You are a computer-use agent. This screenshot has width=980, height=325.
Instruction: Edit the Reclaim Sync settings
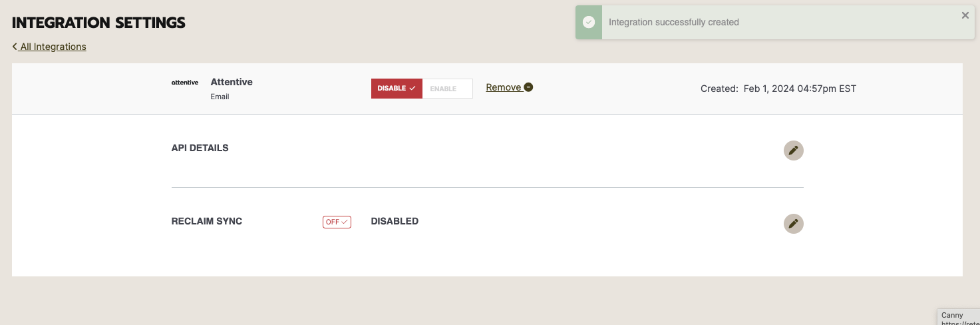[x=793, y=224]
